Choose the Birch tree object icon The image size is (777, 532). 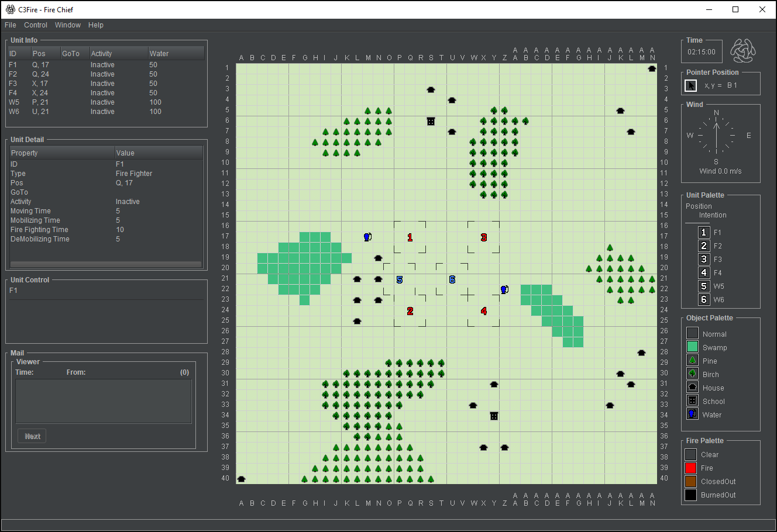[692, 374]
